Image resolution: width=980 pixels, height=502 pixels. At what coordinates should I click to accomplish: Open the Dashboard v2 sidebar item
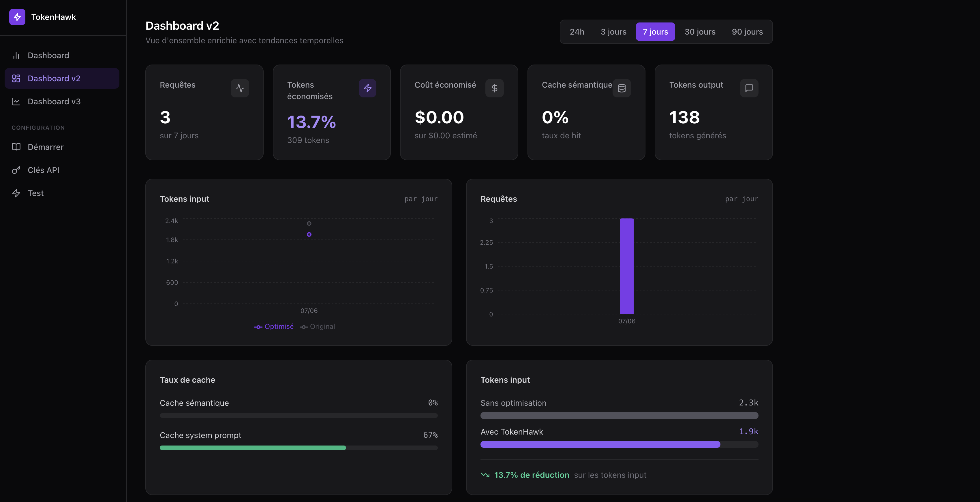(x=62, y=78)
